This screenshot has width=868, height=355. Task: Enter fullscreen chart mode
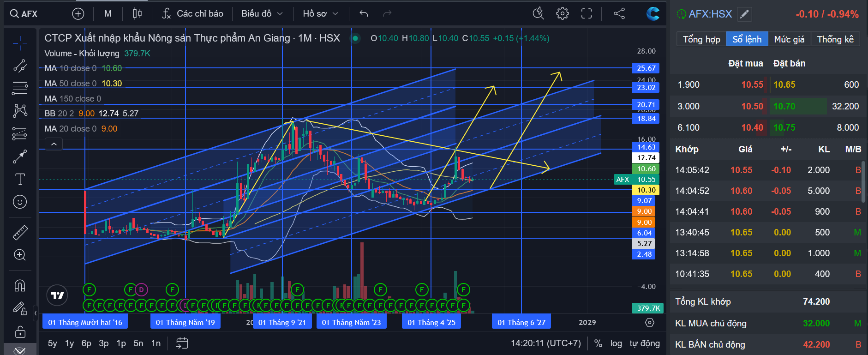pyautogui.click(x=586, y=14)
